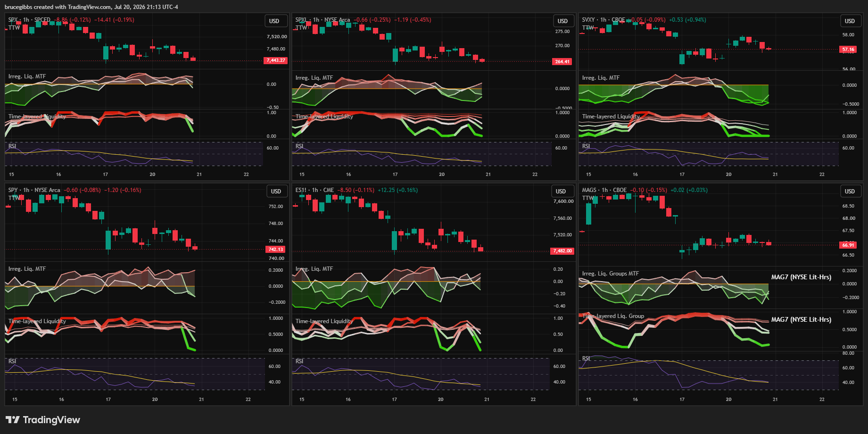
Task: Click date 21 on SVXY chart time axis
Action: (x=775, y=175)
